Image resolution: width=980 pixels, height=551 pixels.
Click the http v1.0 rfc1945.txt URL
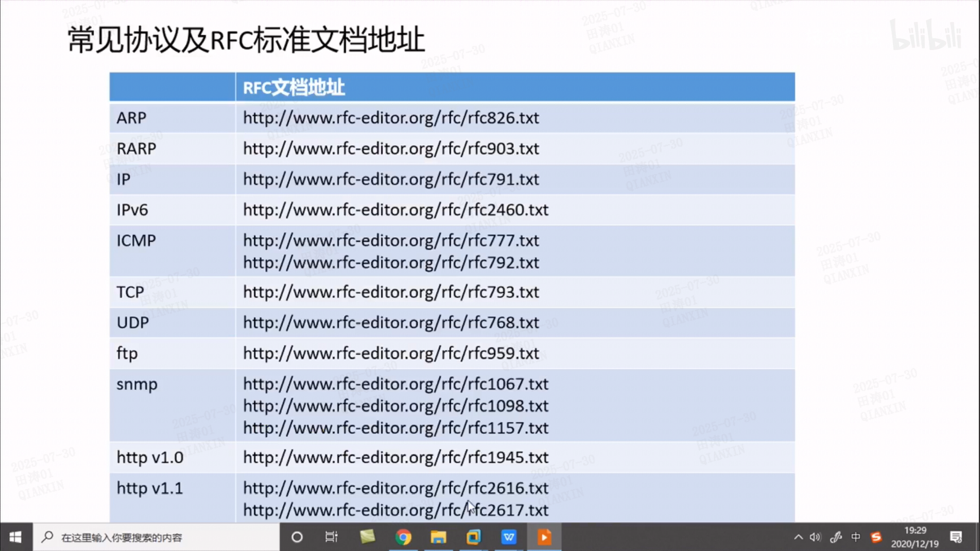pyautogui.click(x=396, y=458)
